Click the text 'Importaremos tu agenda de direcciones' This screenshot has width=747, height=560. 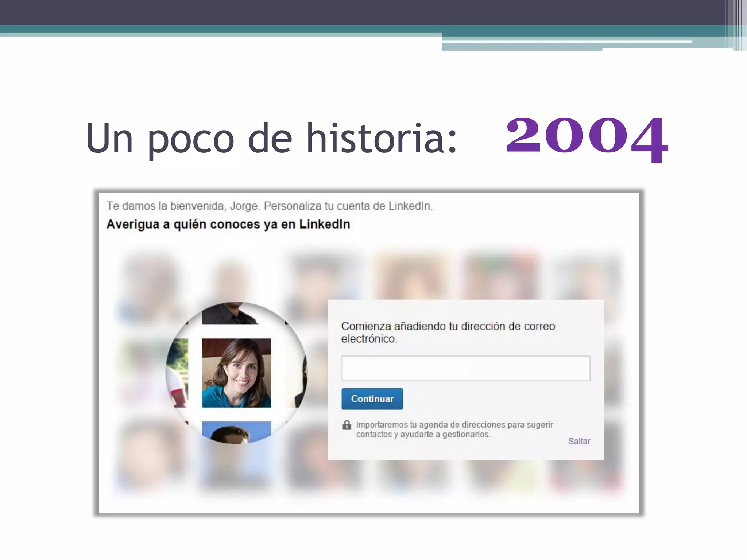tap(430, 425)
